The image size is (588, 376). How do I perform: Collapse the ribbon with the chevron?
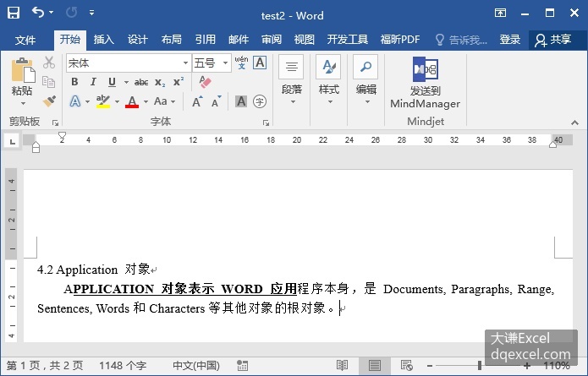(x=574, y=123)
